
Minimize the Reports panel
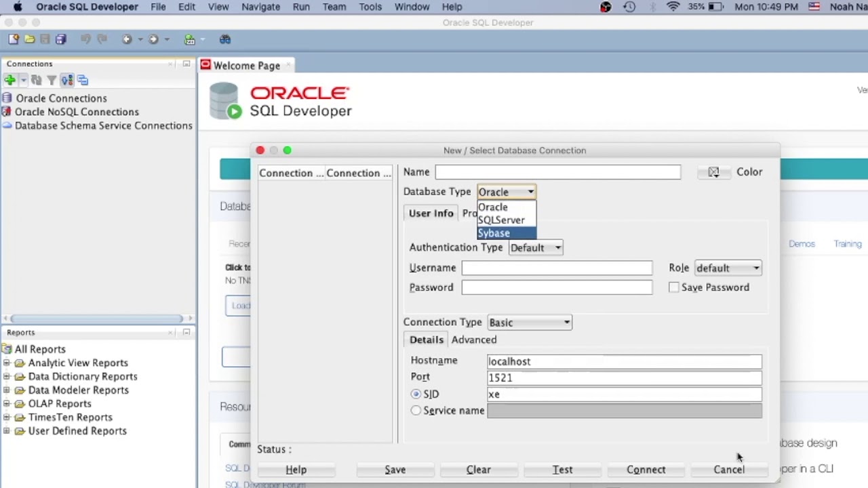(x=186, y=332)
